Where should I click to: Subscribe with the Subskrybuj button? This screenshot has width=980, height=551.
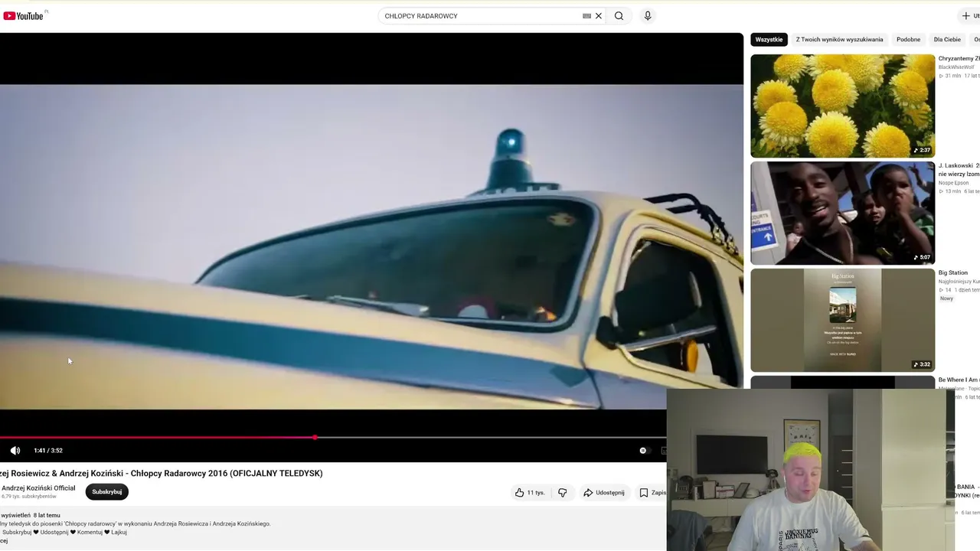107,492
